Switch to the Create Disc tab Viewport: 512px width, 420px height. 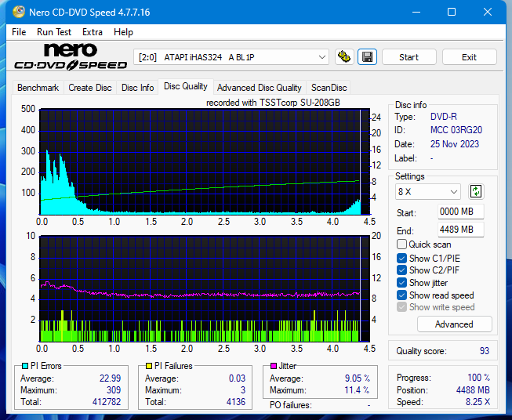coord(90,88)
